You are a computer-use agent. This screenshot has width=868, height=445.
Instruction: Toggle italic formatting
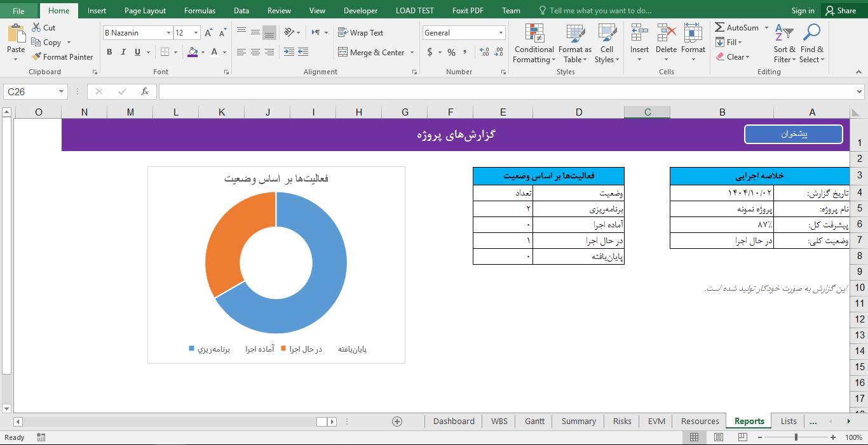pyautogui.click(x=122, y=52)
